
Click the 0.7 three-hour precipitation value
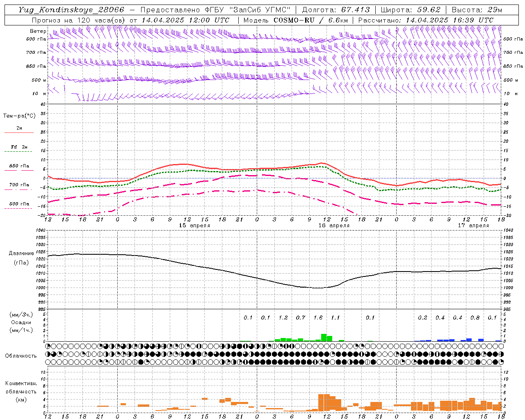click(x=301, y=318)
